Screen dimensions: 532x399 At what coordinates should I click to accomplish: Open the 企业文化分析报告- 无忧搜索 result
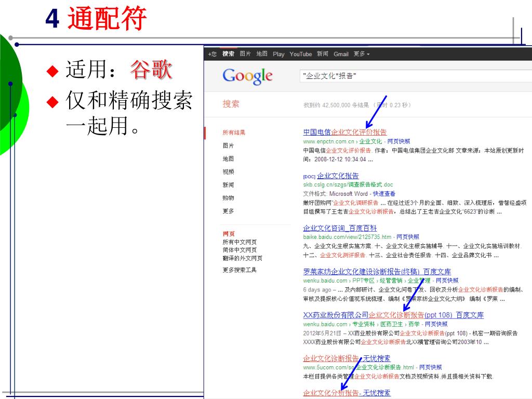[347, 393]
